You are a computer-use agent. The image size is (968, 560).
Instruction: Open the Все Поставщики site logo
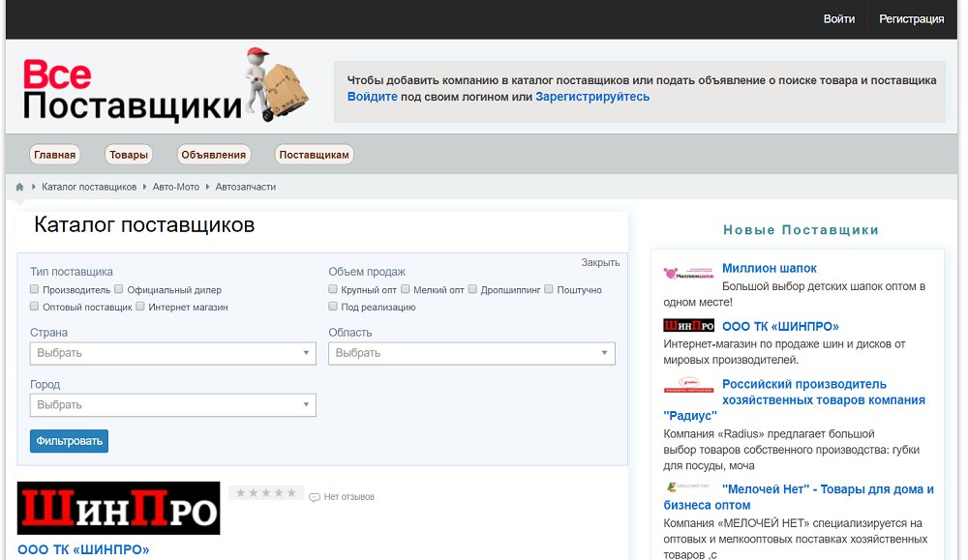click(166, 86)
